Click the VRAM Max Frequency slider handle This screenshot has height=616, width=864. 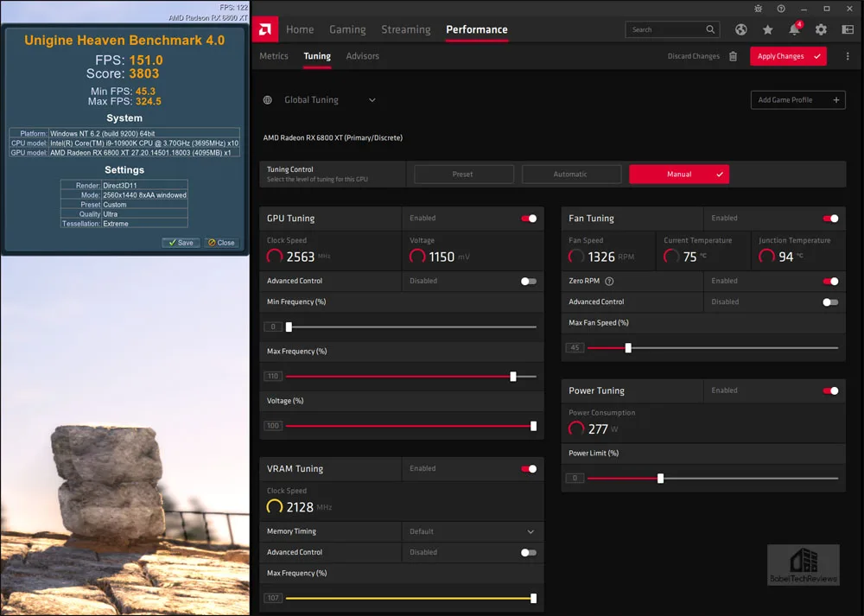(533, 598)
